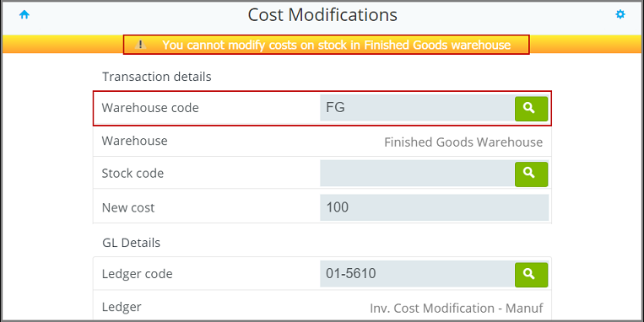Viewport: 644px width, 322px height.
Task: Browse warehouse codes with the search button
Action: tap(531, 109)
